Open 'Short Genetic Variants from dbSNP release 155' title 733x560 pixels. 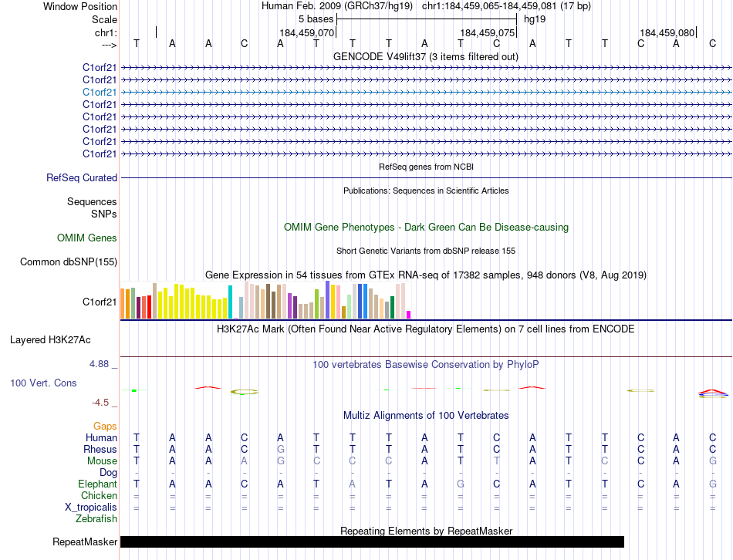tap(426, 251)
